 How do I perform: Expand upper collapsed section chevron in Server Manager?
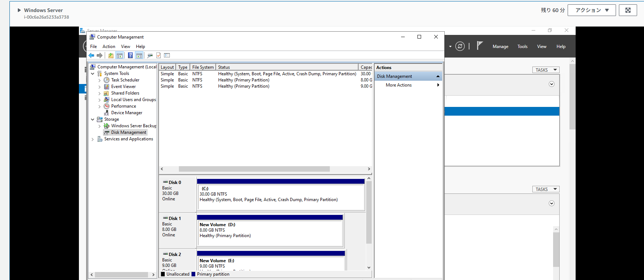coord(552,84)
